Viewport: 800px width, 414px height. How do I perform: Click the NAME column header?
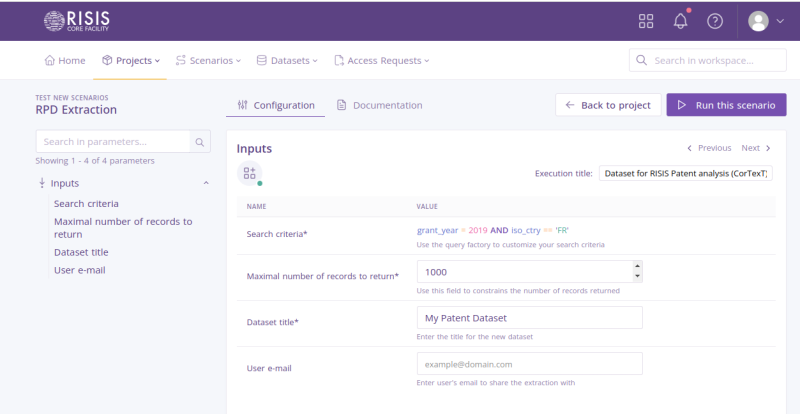pyautogui.click(x=257, y=207)
